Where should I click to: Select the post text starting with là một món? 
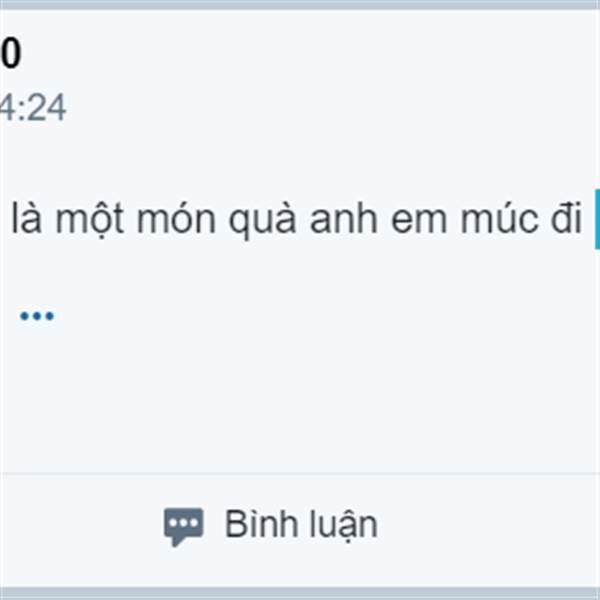pos(297,219)
